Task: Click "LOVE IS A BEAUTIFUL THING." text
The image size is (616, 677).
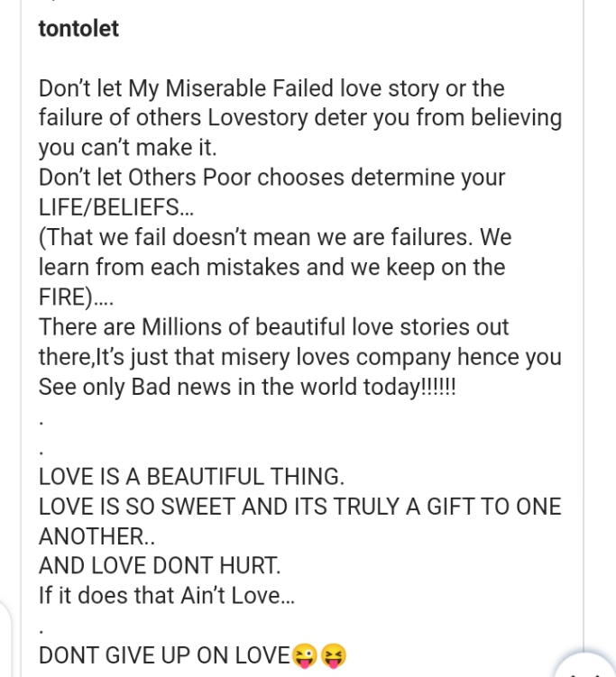Action: (x=191, y=476)
